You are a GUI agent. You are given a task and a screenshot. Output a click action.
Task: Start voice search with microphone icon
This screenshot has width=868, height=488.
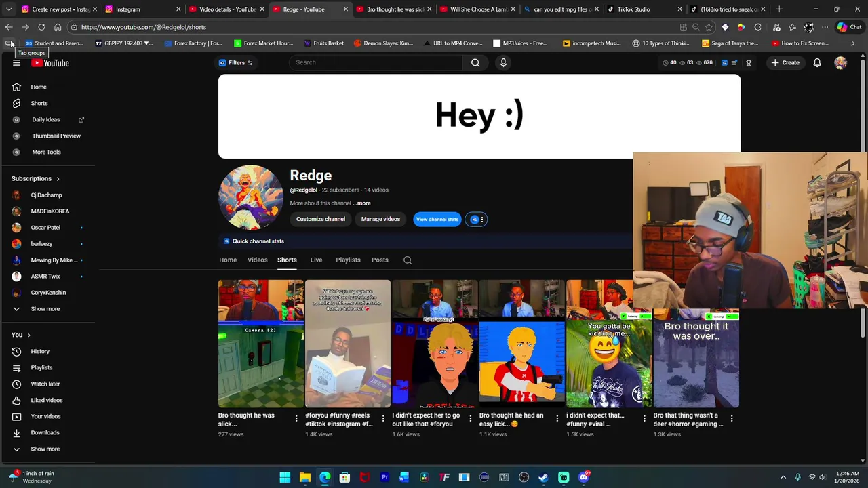(x=503, y=62)
